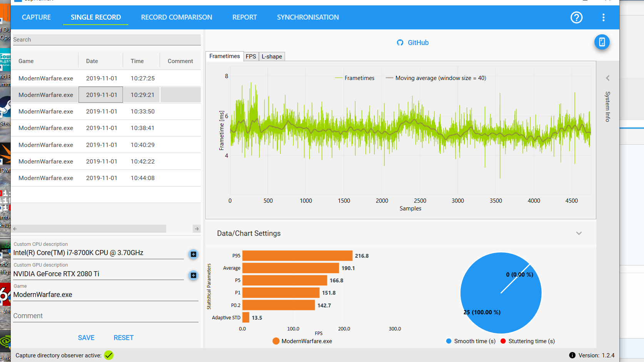The height and width of the screenshot is (362, 644).
Task: Go to the REPORT tab
Action: [x=245, y=17]
